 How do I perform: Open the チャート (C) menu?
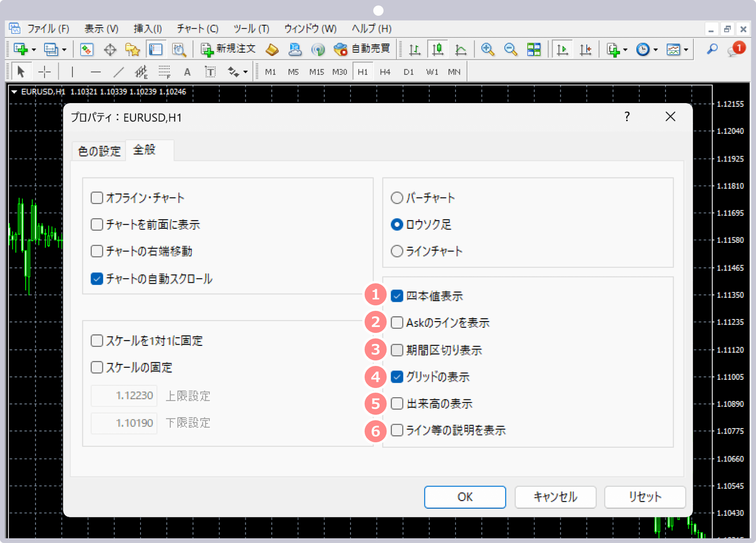197,29
